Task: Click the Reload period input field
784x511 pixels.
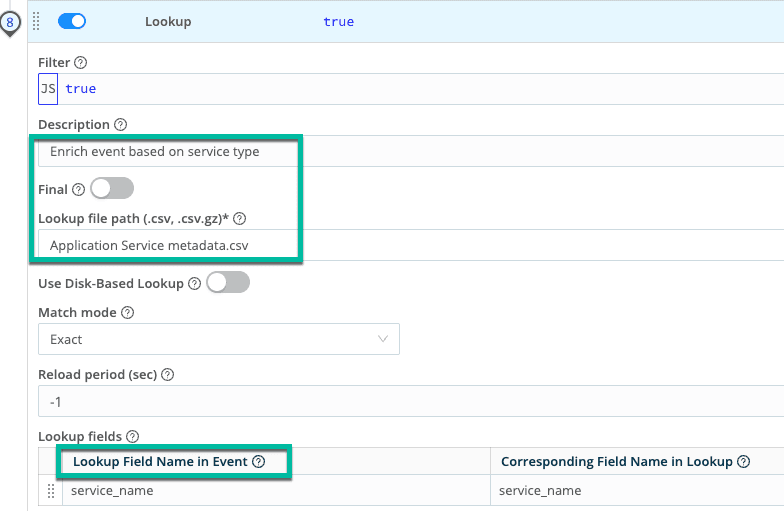Action: tap(400, 401)
